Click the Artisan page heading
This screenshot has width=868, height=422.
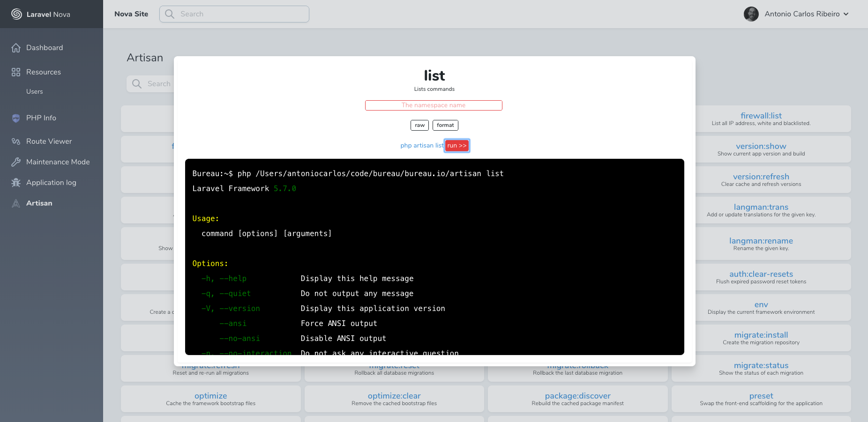[x=145, y=58]
